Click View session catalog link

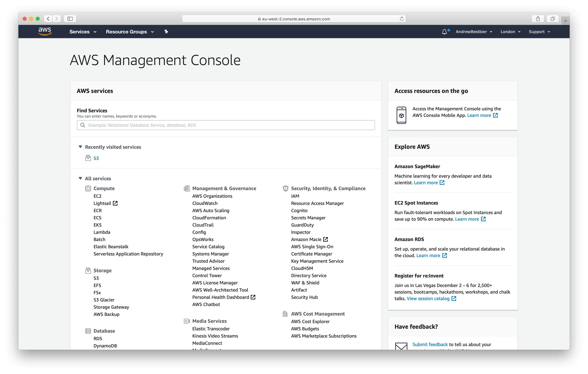(428, 298)
